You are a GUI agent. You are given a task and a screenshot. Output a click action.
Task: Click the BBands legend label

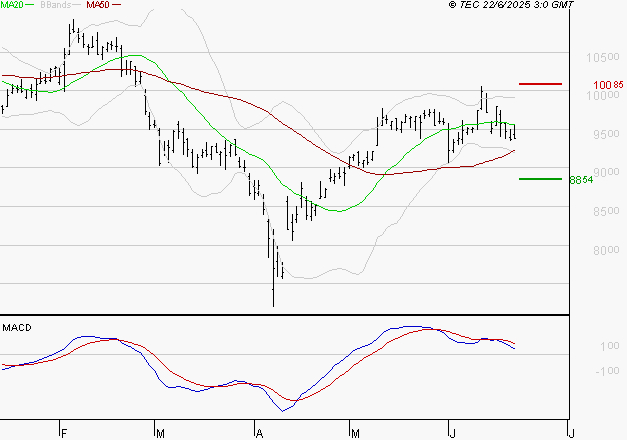[x=55, y=5]
